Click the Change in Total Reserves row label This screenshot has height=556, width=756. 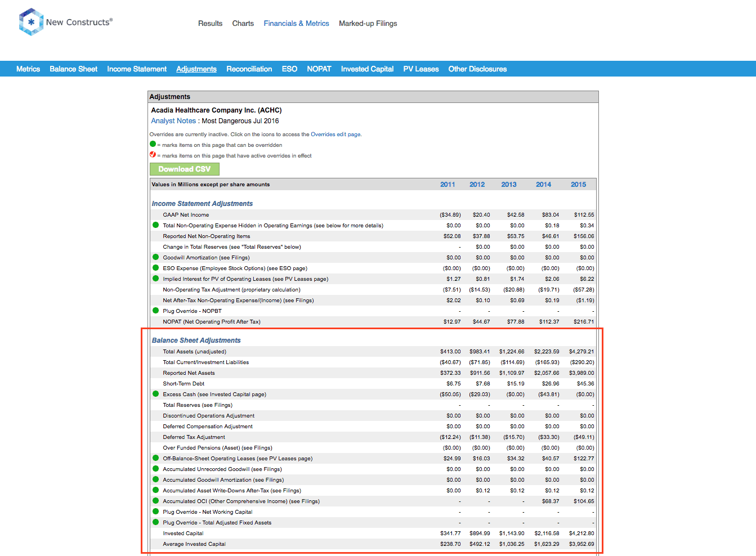click(x=232, y=247)
